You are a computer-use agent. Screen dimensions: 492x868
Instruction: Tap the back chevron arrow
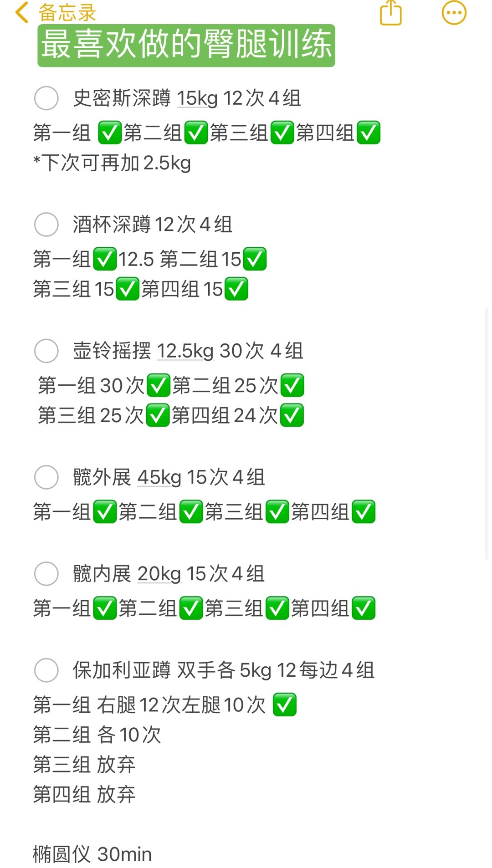coord(21,12)
